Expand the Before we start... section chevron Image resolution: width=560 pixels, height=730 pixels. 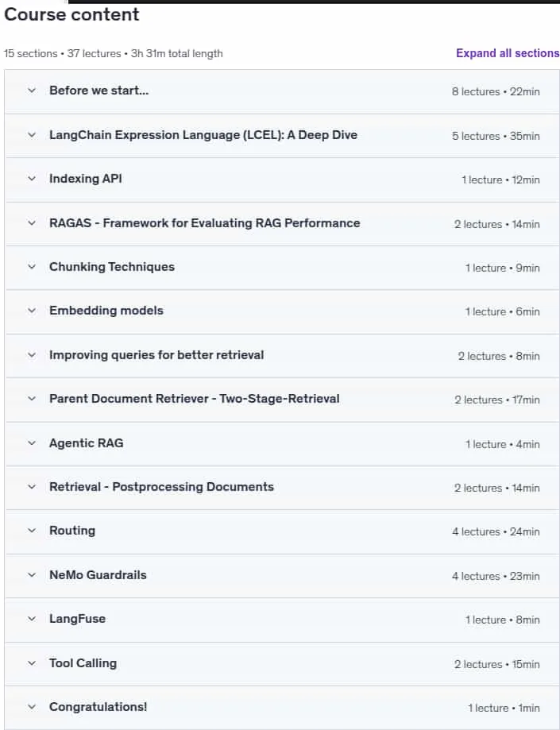coord(32,91)
